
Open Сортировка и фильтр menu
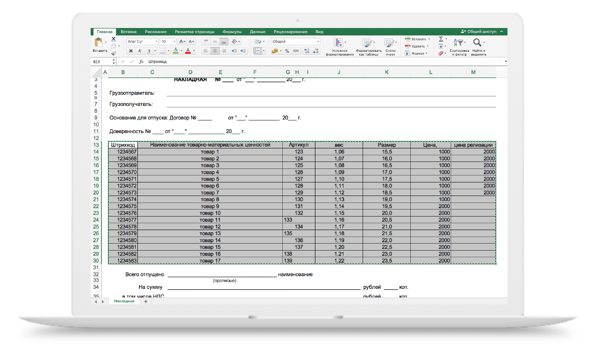click(459, 47)
